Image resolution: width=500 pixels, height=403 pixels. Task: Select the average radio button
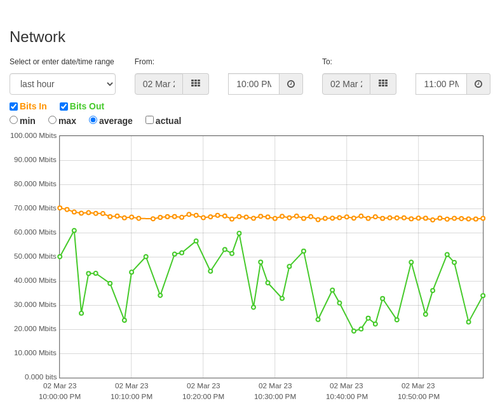pyautogui.click(x=93, y=120)
